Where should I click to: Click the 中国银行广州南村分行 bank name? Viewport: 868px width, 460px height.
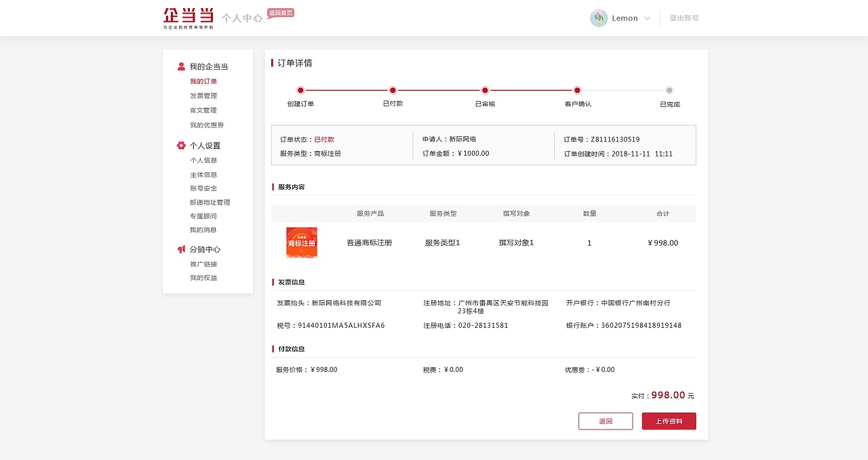(x=635, y=303)
